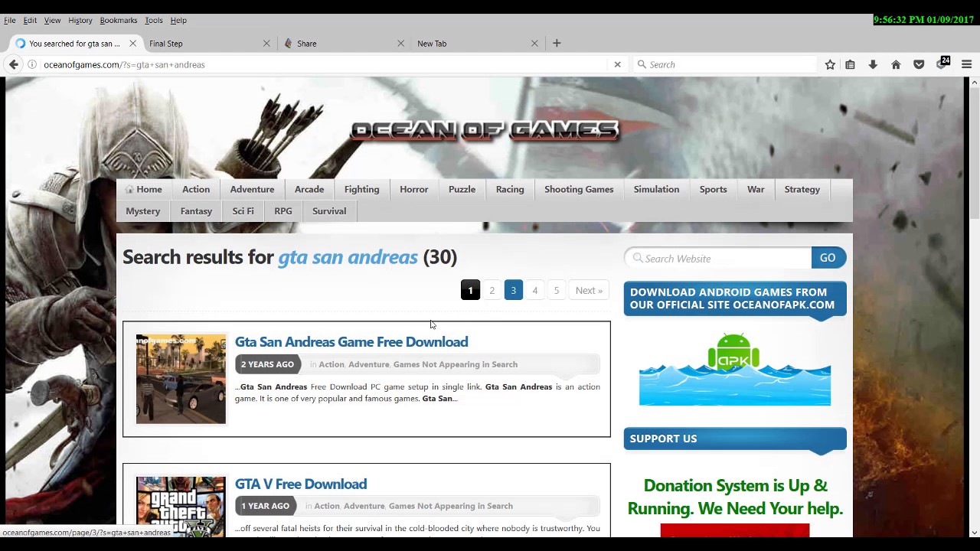Go to the Home category
The height and width of the screenshot is (551, 980).
pyautogui.click(x=144, y=190)
